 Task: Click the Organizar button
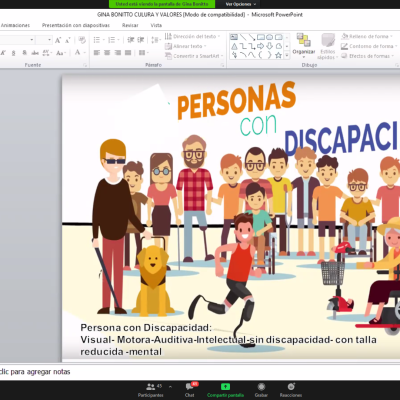304,45
